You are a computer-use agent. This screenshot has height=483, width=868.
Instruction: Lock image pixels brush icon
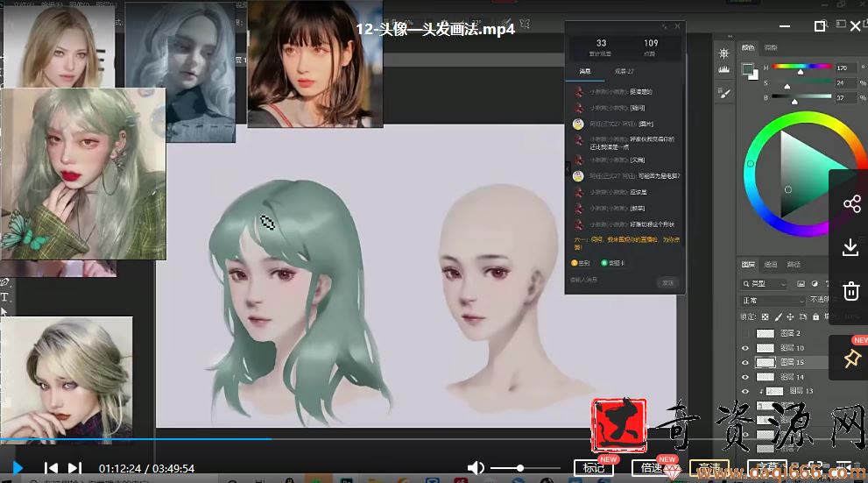[779, 316]
